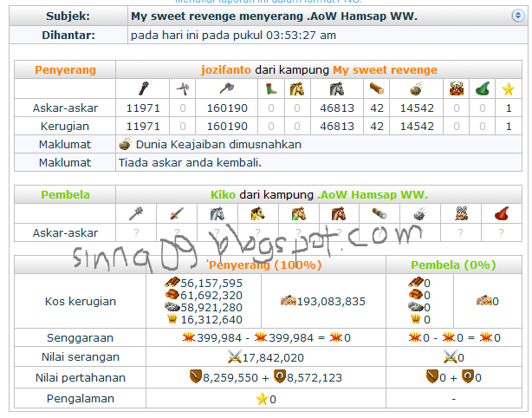Click the tan paladin horse icon in attacker row

297,89
